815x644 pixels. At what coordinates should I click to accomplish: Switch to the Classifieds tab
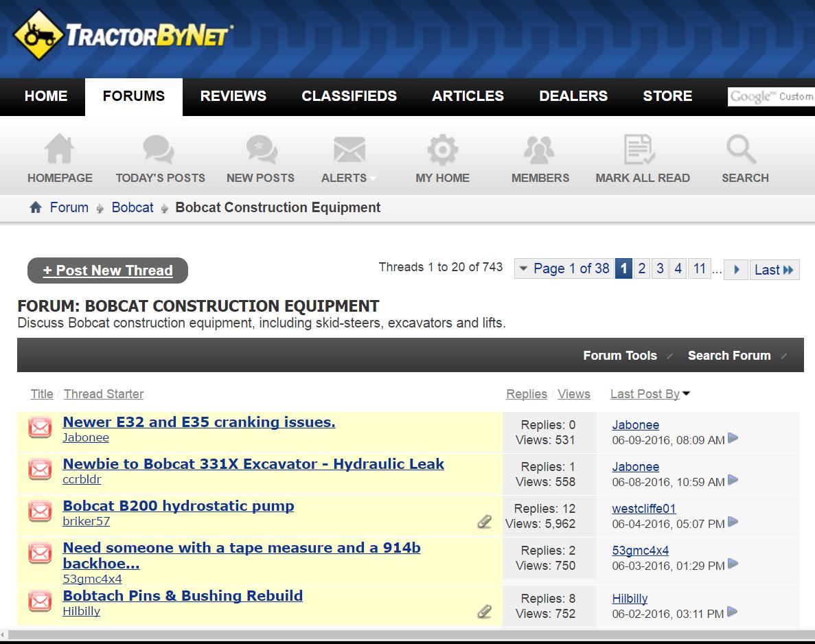(349, 96)
